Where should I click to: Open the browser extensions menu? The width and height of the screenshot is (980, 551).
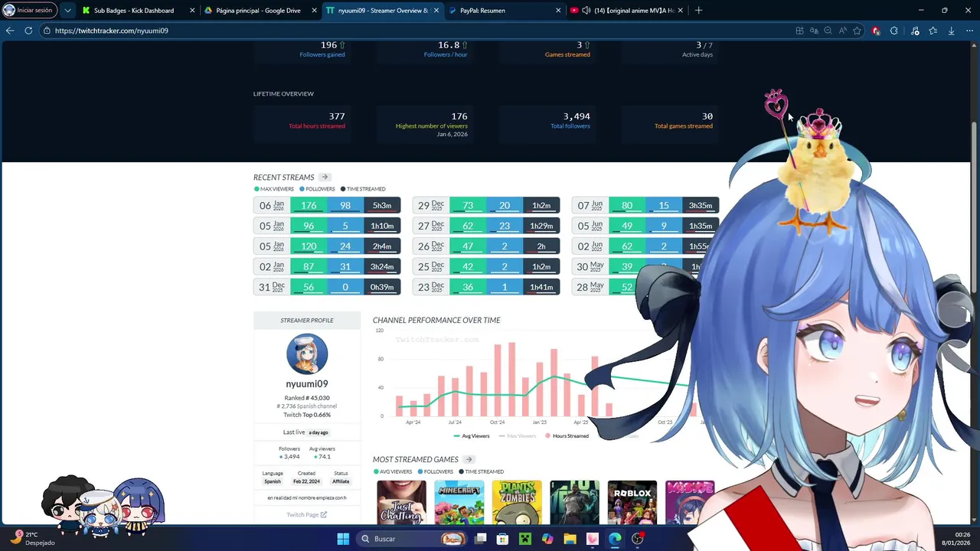[x=894, y=31]
